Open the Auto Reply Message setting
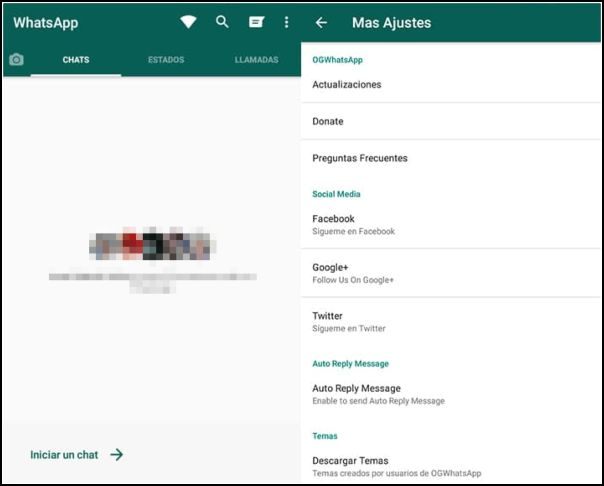604x486 pixels. (451, 394)
